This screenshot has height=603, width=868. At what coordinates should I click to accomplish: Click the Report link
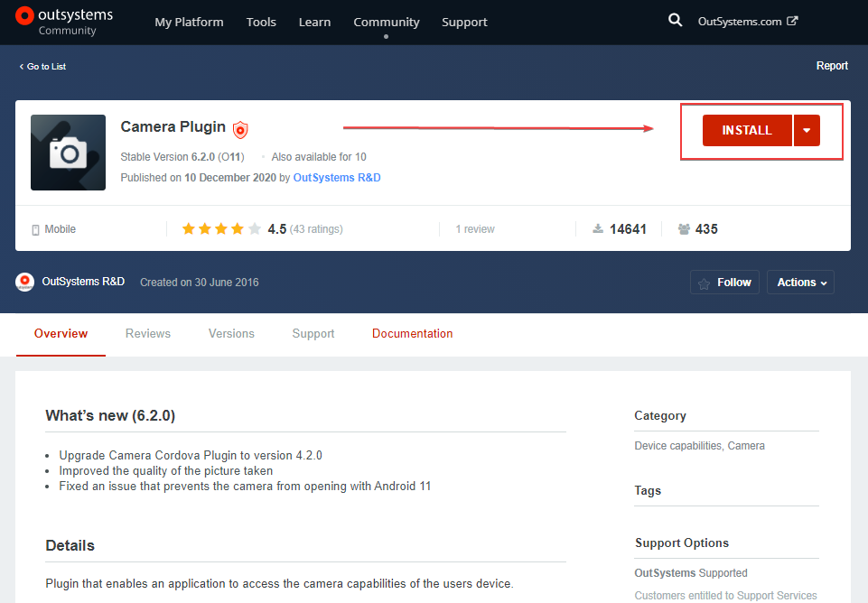[x=831, y=66]
